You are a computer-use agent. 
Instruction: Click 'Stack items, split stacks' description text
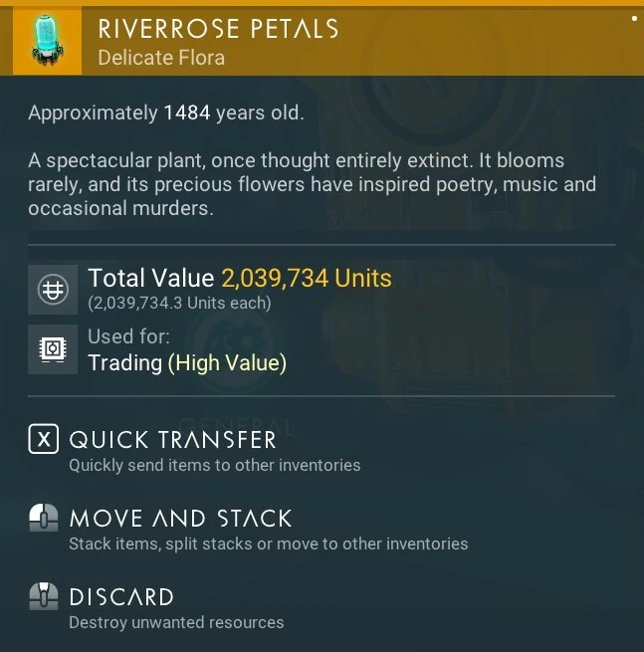tap(268, 543)
